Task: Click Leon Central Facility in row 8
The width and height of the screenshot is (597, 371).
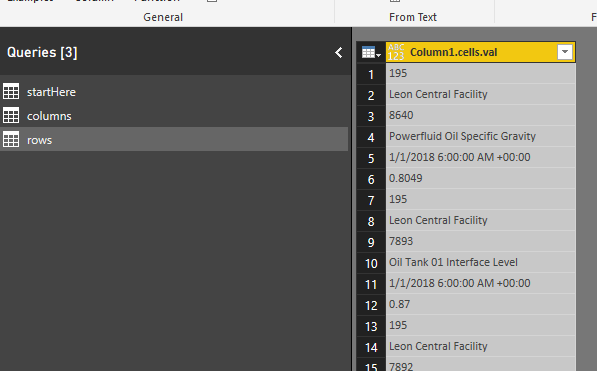Action: 480,221
